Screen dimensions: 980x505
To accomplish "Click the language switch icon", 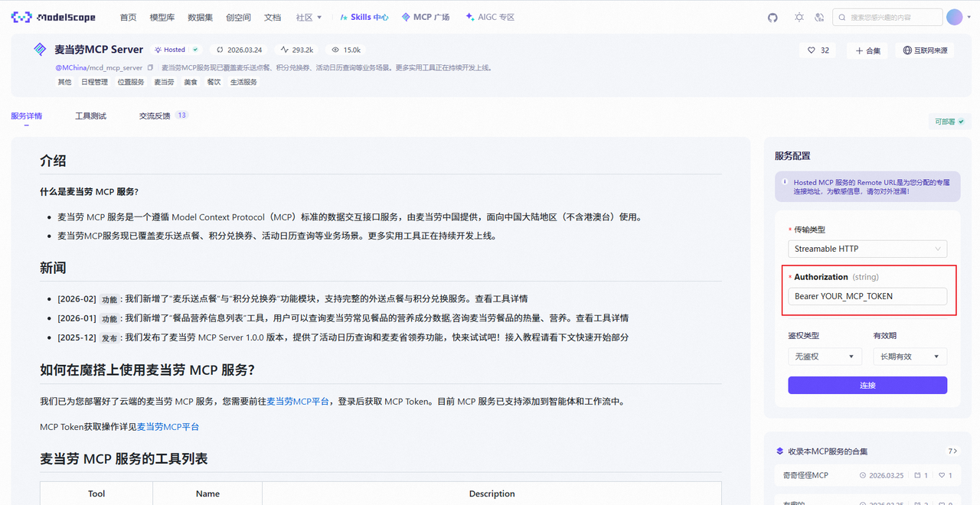I will tap(819, 17).
